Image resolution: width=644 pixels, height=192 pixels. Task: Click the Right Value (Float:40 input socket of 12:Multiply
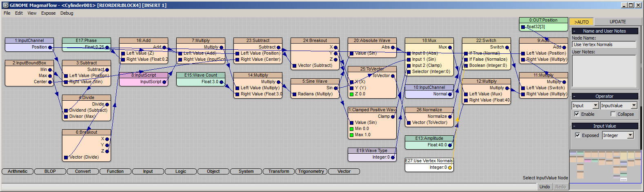466,100
